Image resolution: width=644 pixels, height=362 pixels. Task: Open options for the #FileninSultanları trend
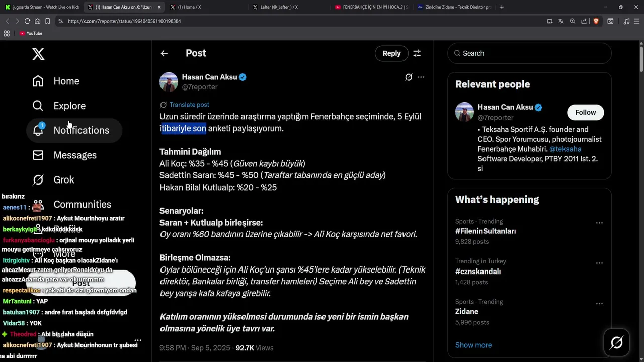click(599, 223)
